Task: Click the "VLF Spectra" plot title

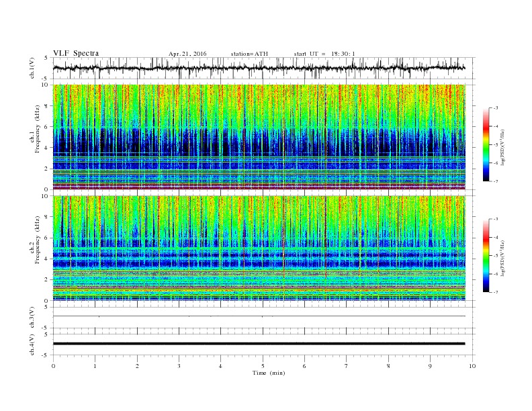Action: click(x=76, y=53)
